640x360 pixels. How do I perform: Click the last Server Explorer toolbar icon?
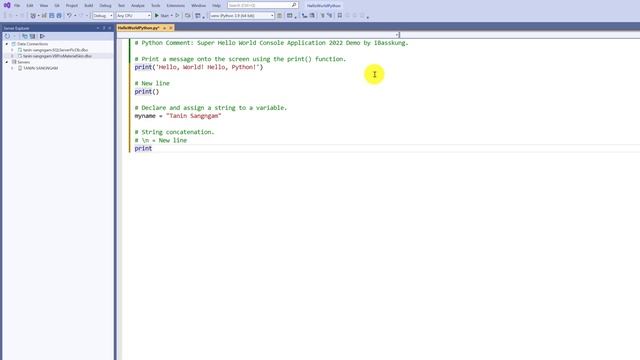coord(42,36)
